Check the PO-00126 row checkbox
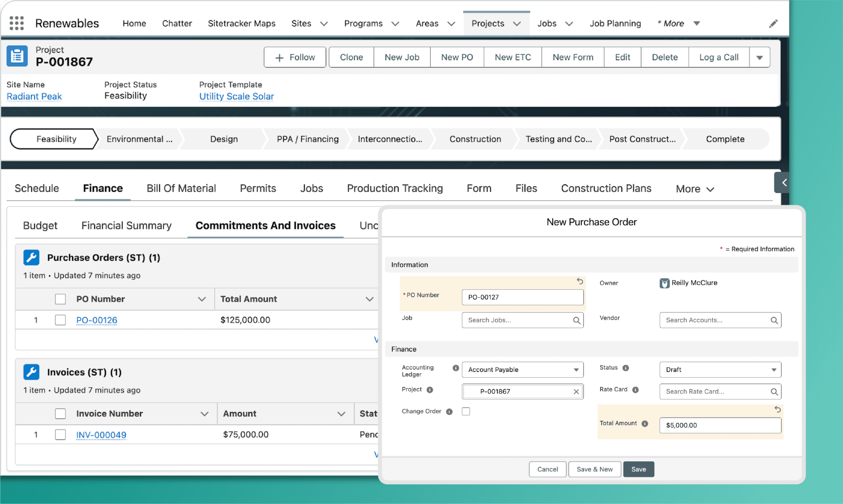Viewport: 843px width, 504px height. coord(61,320)
